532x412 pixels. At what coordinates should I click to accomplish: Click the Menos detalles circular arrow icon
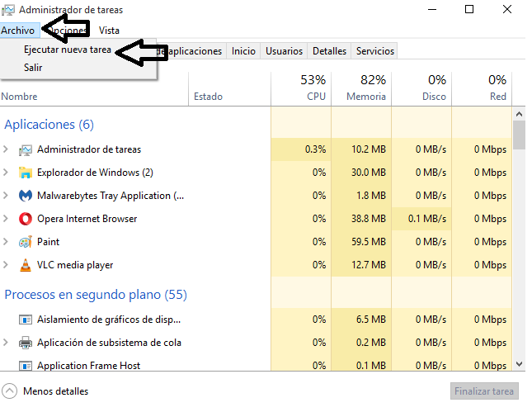coord(10,391)
